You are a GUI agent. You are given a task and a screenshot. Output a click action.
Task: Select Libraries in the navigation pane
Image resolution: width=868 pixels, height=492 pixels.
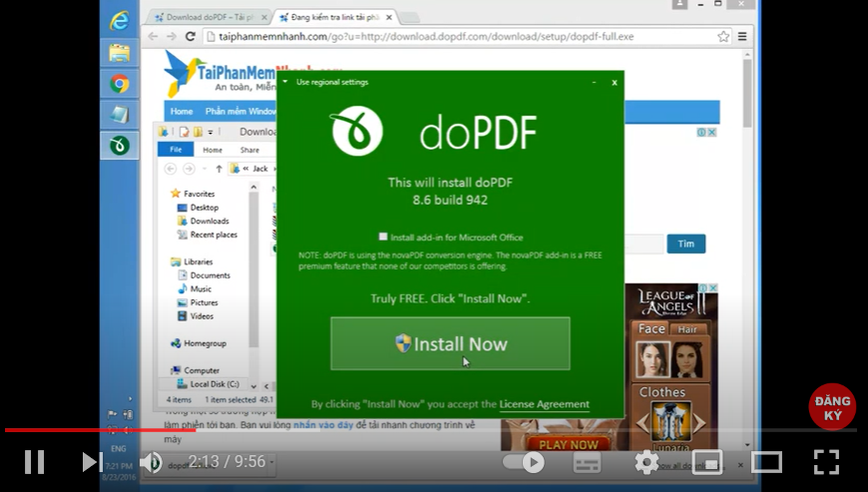tap(198, 261)
